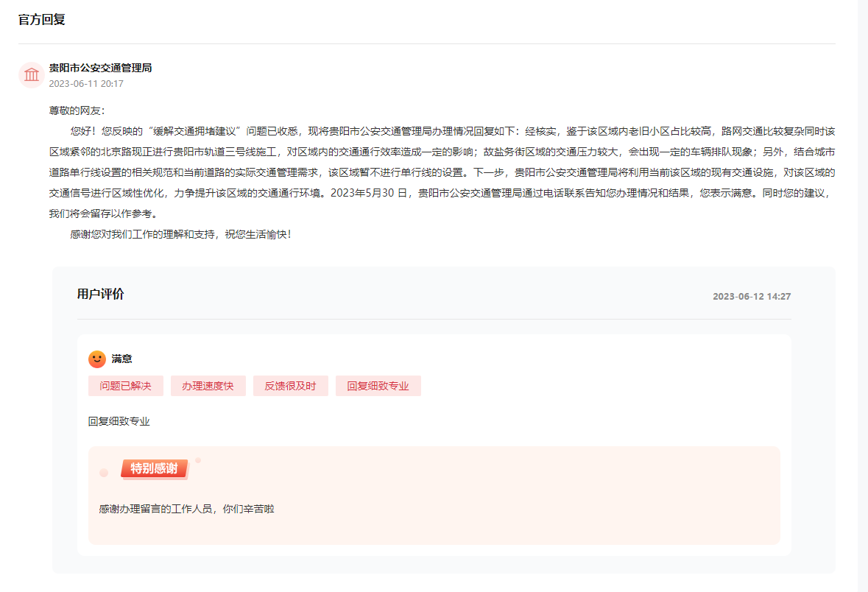Click the 感谢办理留言的工作人员 thank-you message
Screen dimensions: 868x592
(186, 509)
